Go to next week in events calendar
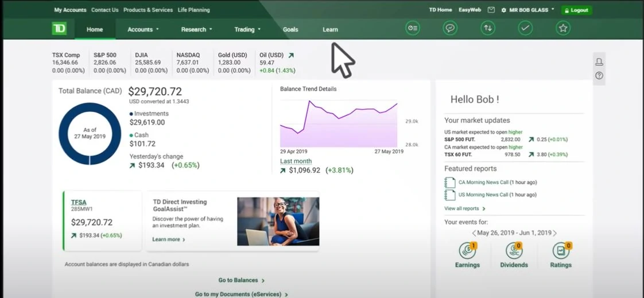Viewport: 644px width, 298px height. (x=554, y=233)
